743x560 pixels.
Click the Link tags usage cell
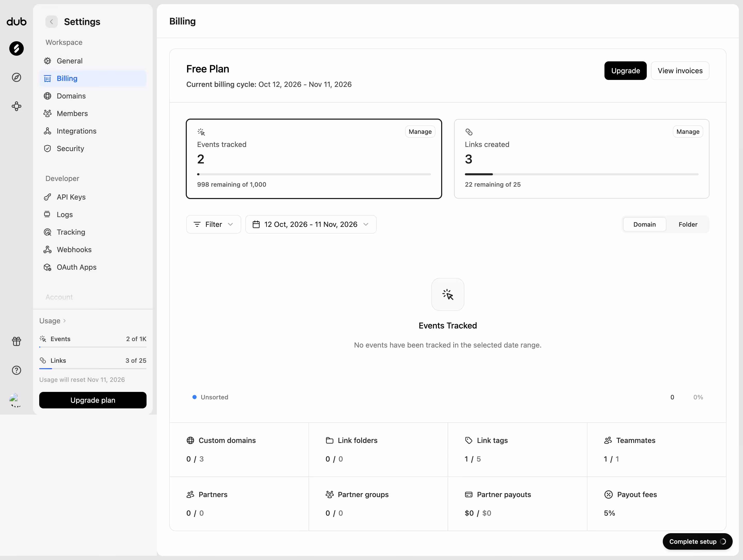point(517,450)
